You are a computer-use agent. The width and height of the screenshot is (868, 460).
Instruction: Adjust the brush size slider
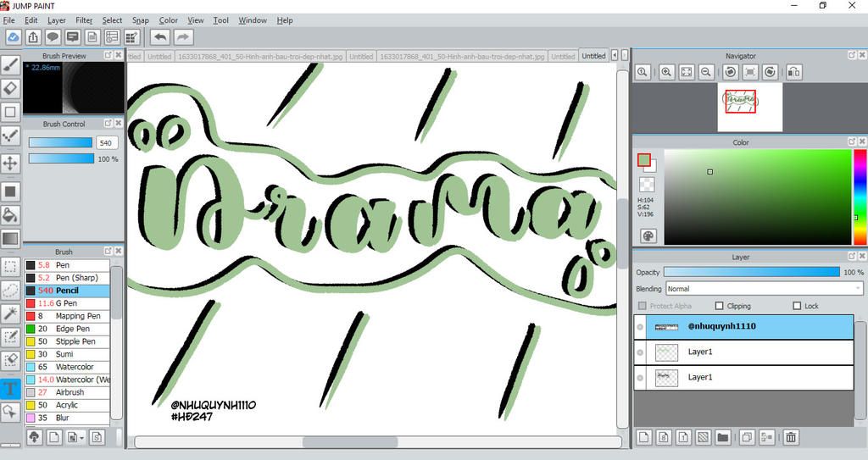[60, 143]
